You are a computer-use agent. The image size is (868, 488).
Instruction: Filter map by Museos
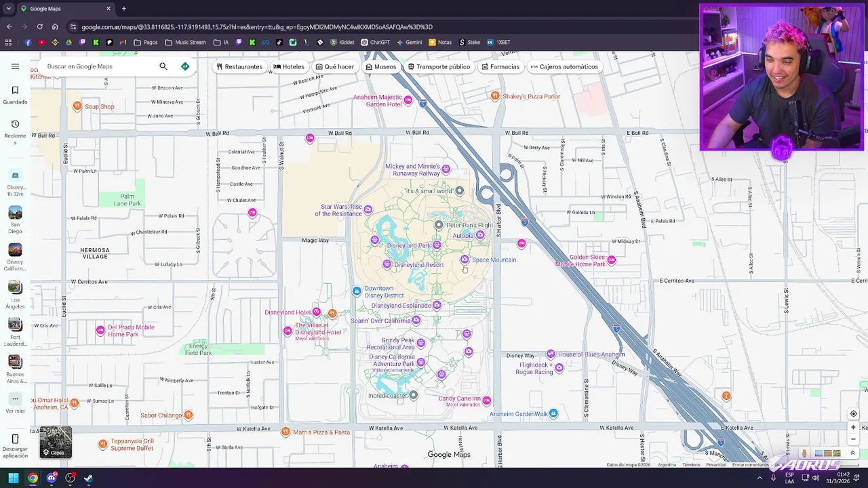pyautogui.click(x=380, y=66)
